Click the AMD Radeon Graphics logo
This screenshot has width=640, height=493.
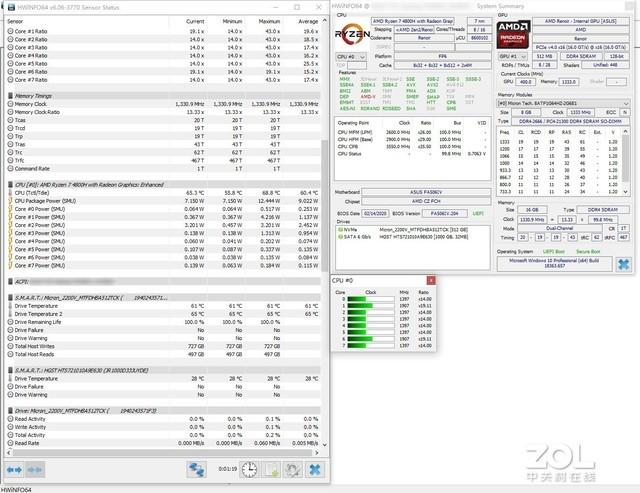click(x=513, y=35)
